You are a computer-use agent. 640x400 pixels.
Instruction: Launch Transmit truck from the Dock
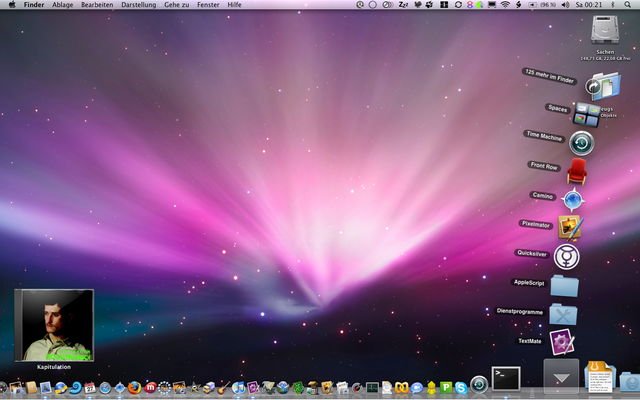pos(209,388)
